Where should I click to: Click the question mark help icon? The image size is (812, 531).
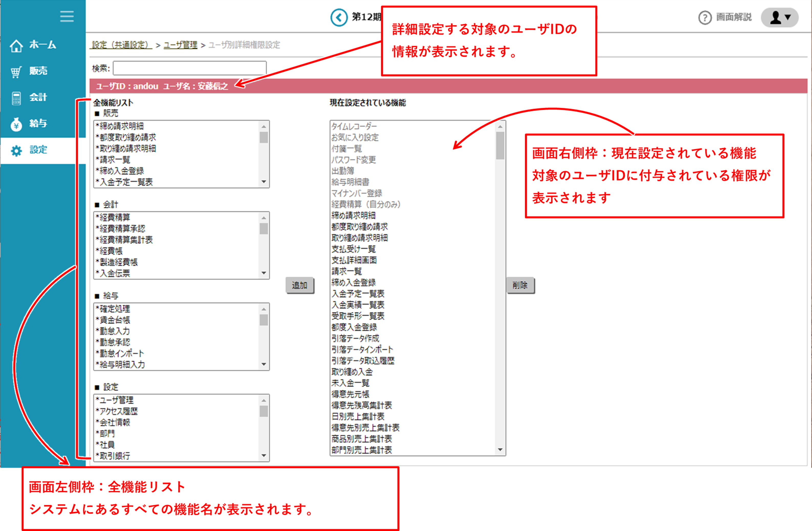(x=705, y=17)
